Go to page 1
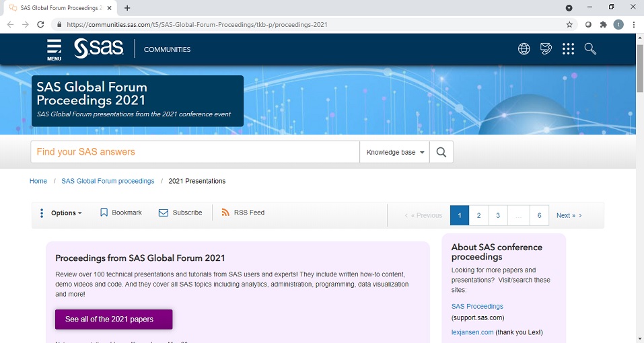 (x=460, y=215)
